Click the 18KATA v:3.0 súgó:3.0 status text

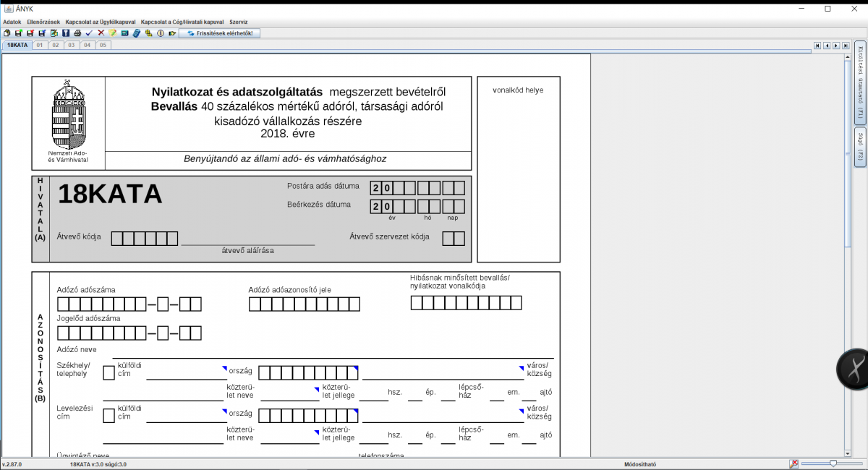click(x=98, y=464)
